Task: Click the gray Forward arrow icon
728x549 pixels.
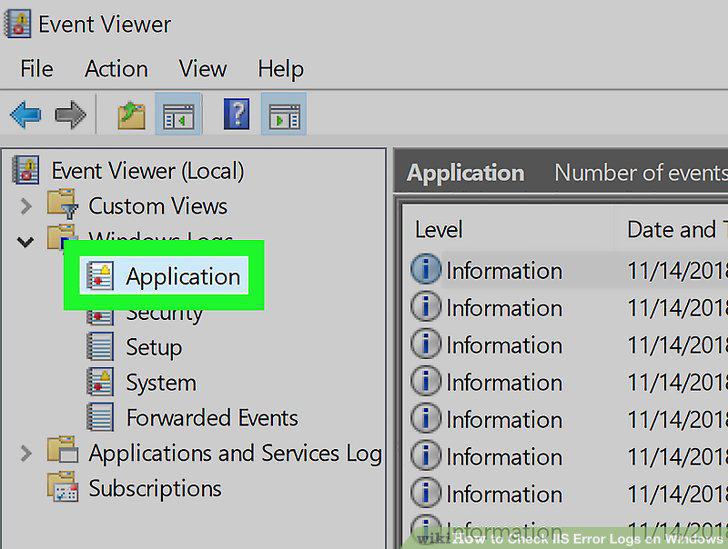Action: [x=70, y=114]
